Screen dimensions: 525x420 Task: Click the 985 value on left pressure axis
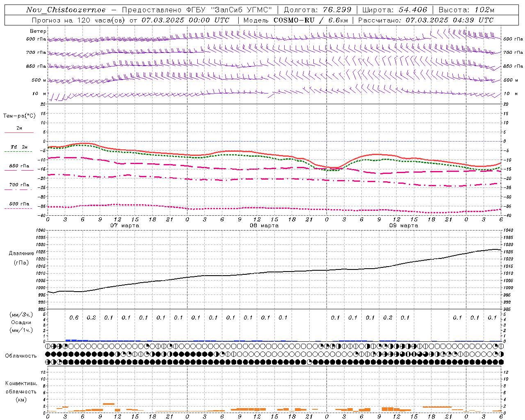(41, 309)
